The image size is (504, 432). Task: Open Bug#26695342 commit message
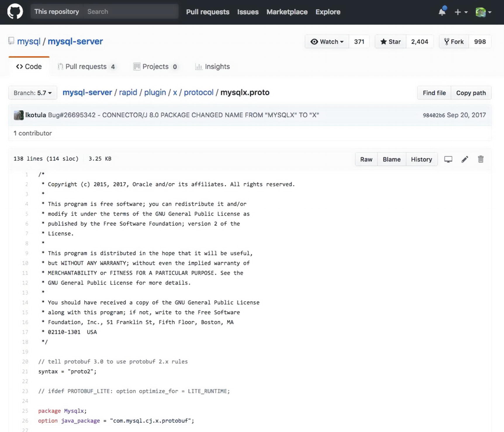183,115
